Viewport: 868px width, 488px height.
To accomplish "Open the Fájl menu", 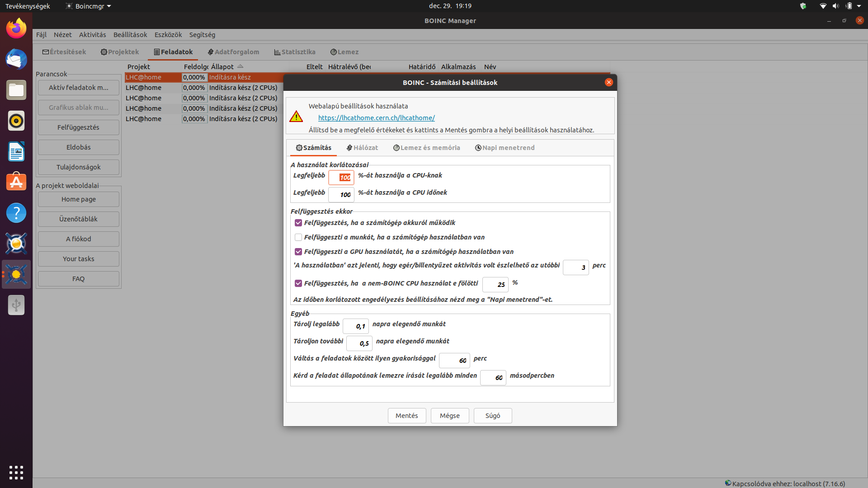I will point(41,35).
